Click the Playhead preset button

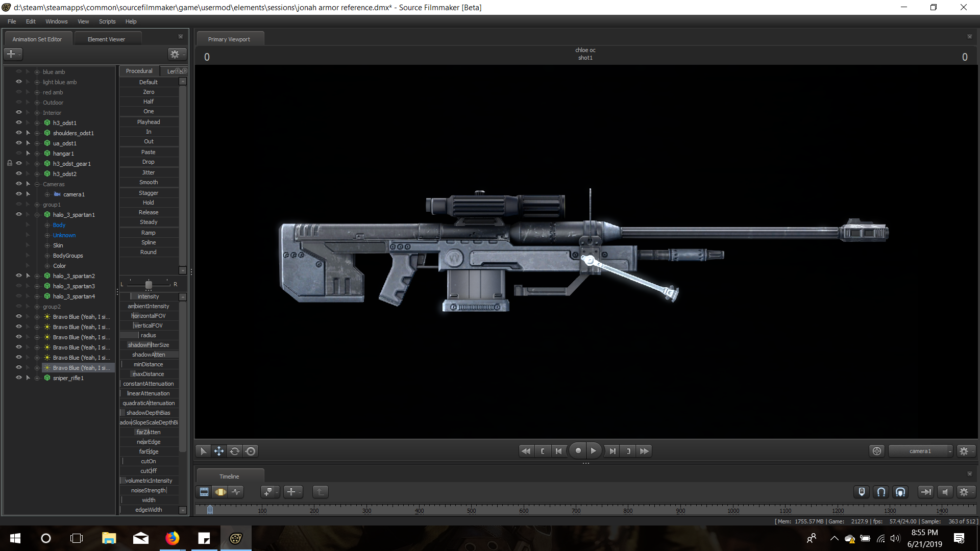[x=149, y=122]
